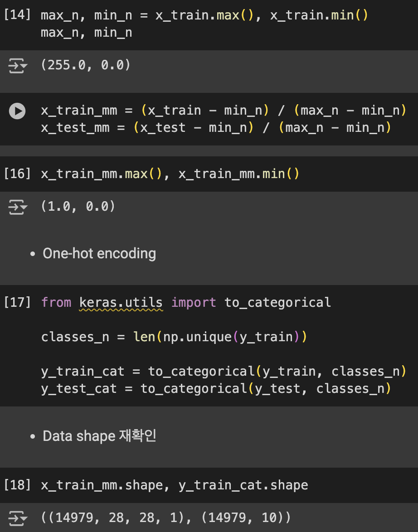Viewport: 418px width, 532px height.
Task: Click the 'Data shape 재확인' markdown text
Action: pos(99,436)
